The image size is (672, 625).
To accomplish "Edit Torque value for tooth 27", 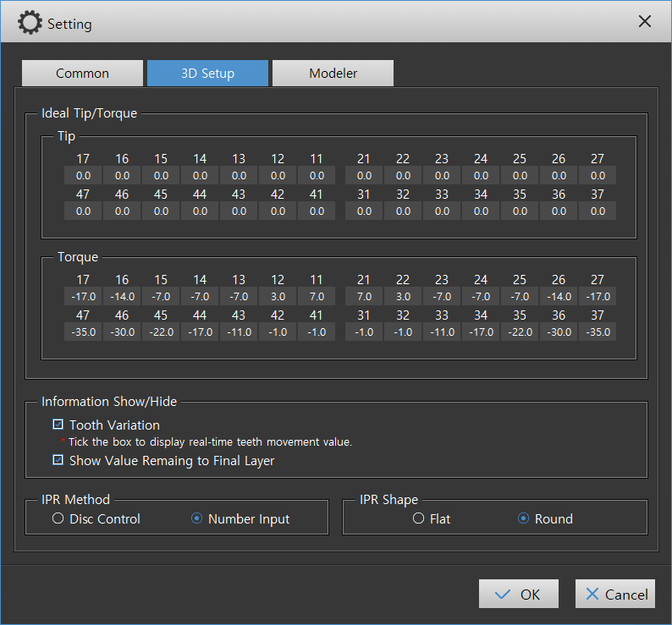I will (x=598, y=297).
